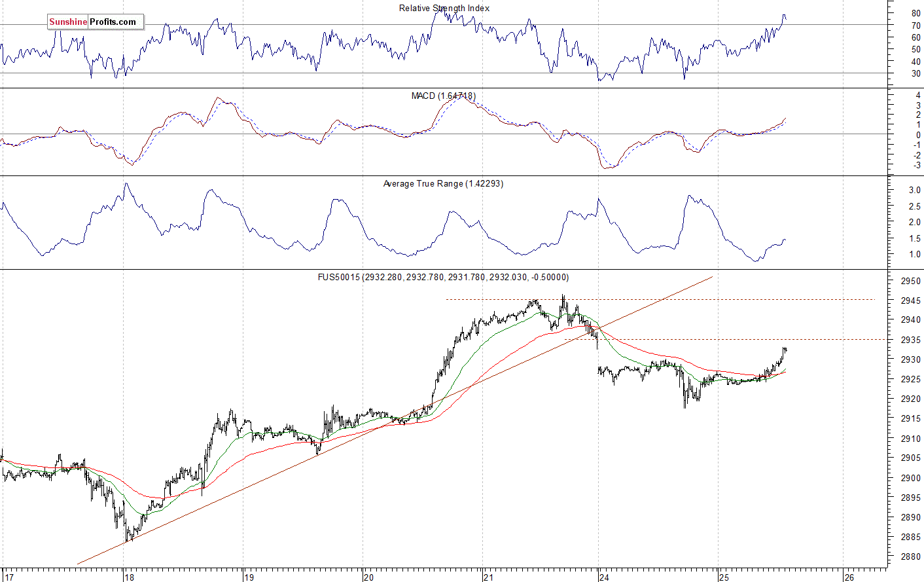Click the RSI axis value 80
Image resolution: width=924 pixels, height=582 pixels.
[916, 13]
